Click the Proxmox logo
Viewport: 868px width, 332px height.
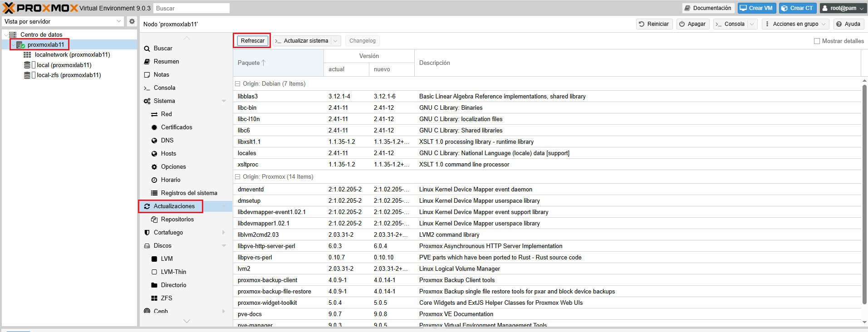40,8
